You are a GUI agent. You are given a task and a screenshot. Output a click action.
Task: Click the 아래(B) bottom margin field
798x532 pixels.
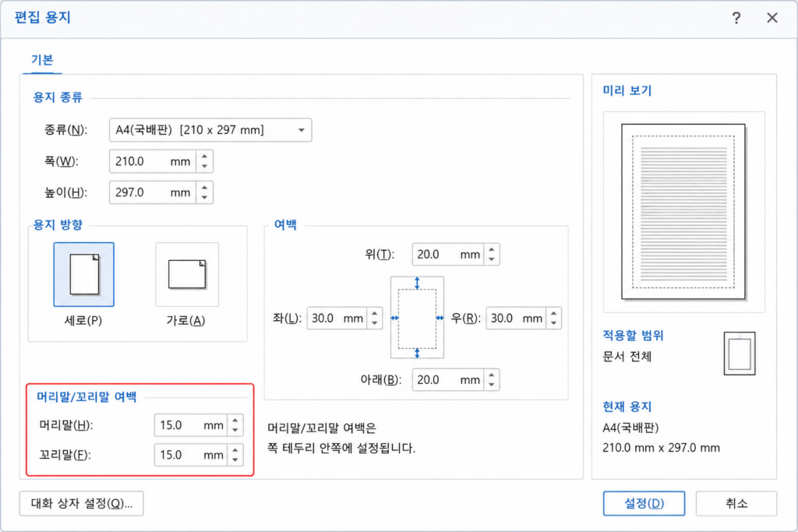448,380
